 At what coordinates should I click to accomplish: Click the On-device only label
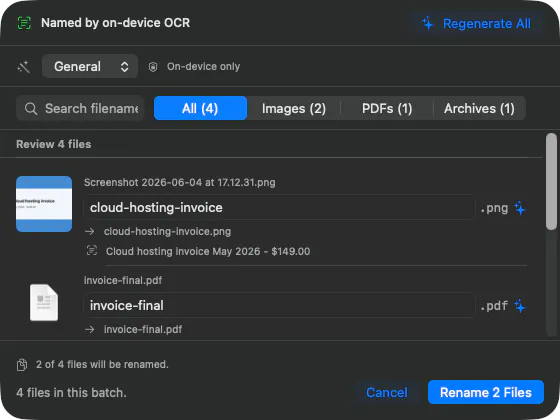[203, 66]
